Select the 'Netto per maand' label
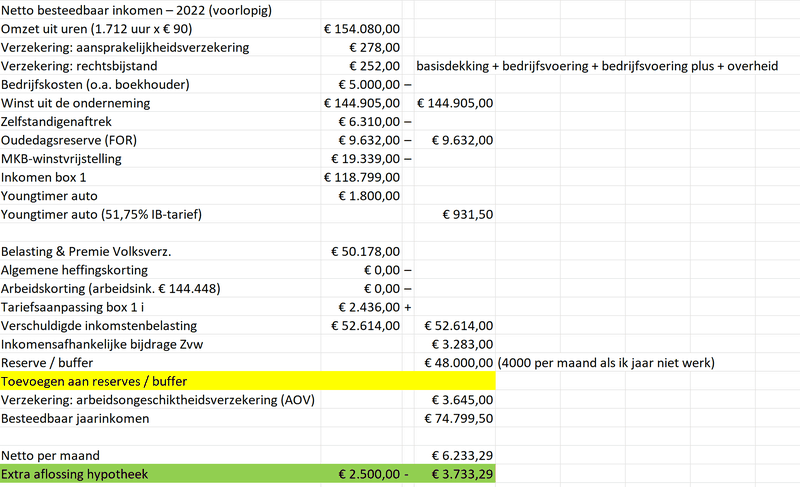 (51, 455)
